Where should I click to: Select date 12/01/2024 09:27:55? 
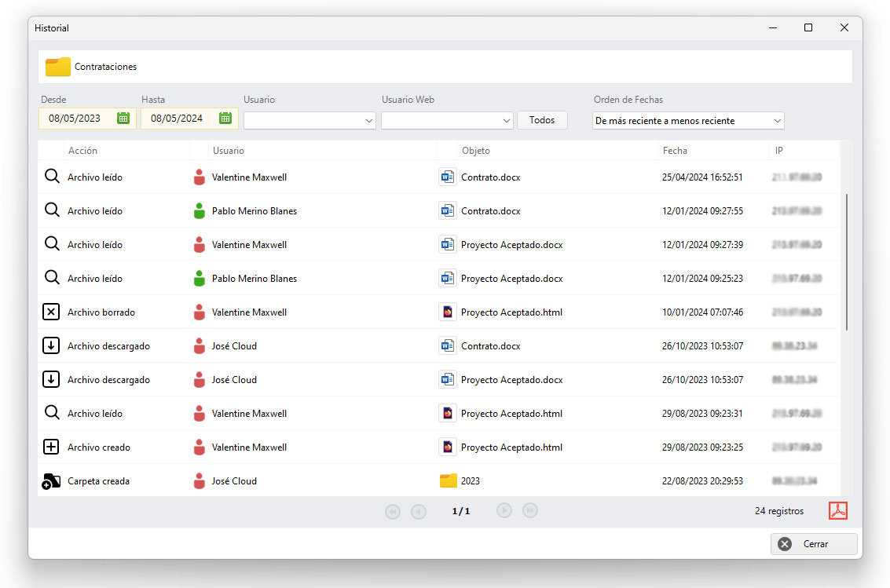702,211
